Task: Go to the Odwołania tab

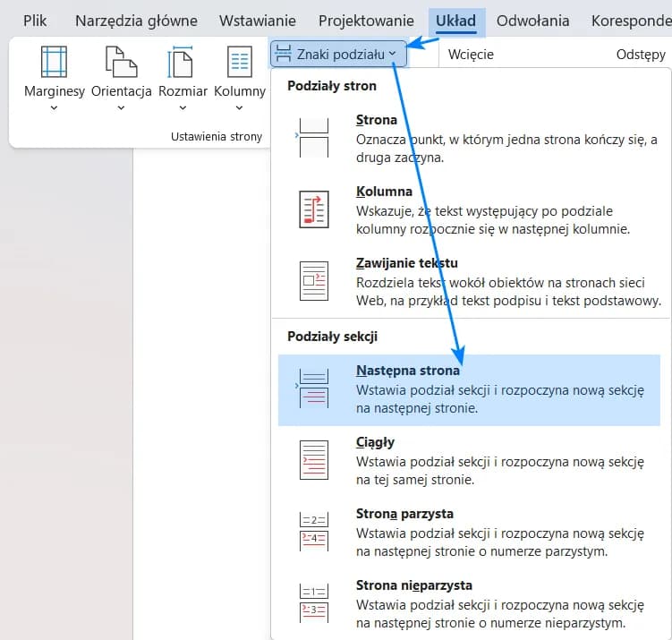Action: (x=532, y=21)
